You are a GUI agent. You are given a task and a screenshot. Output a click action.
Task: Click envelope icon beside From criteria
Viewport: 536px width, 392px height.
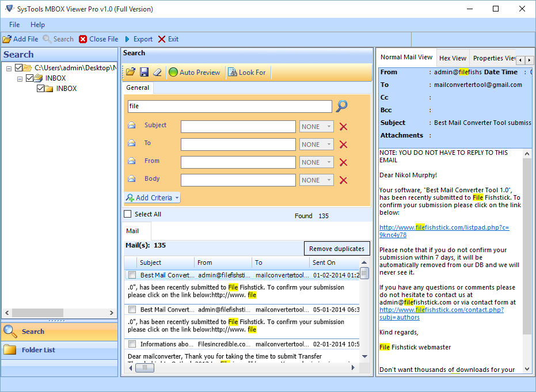coord(132,161)
